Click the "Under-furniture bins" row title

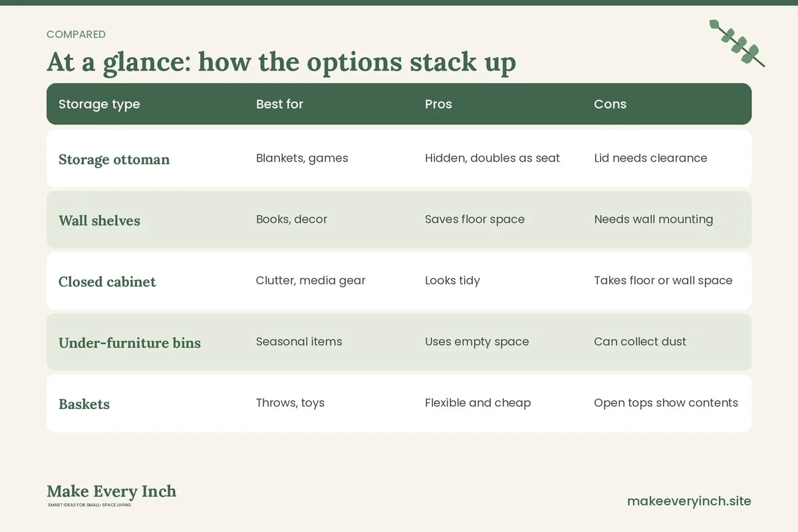pos(130,343)
